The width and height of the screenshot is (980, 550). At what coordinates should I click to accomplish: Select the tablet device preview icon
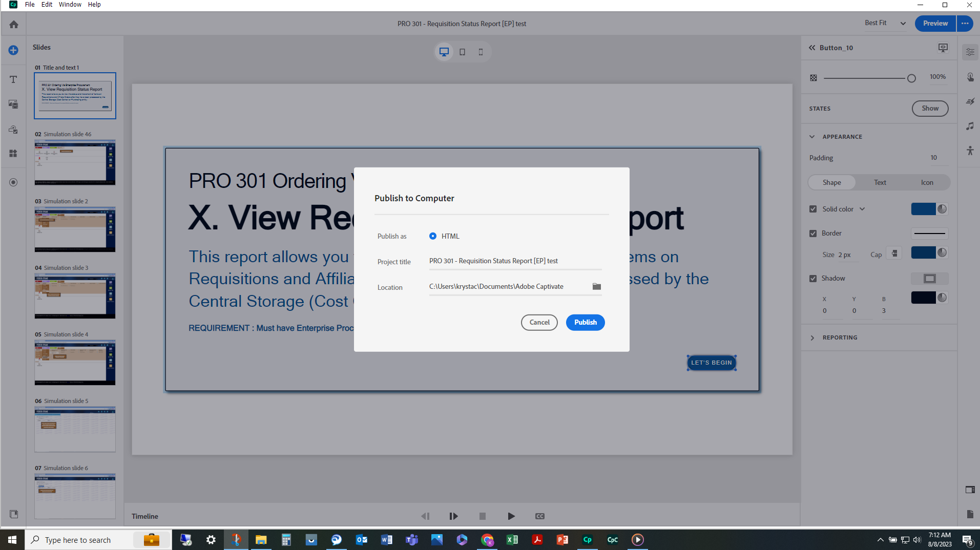[x=462, y=52]
